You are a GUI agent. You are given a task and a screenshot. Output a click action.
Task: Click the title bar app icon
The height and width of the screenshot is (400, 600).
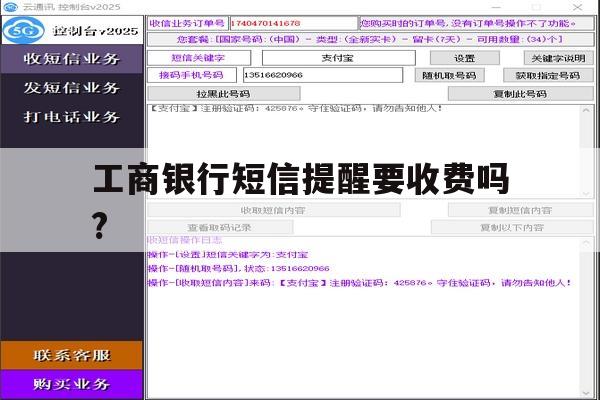(10, 7)
